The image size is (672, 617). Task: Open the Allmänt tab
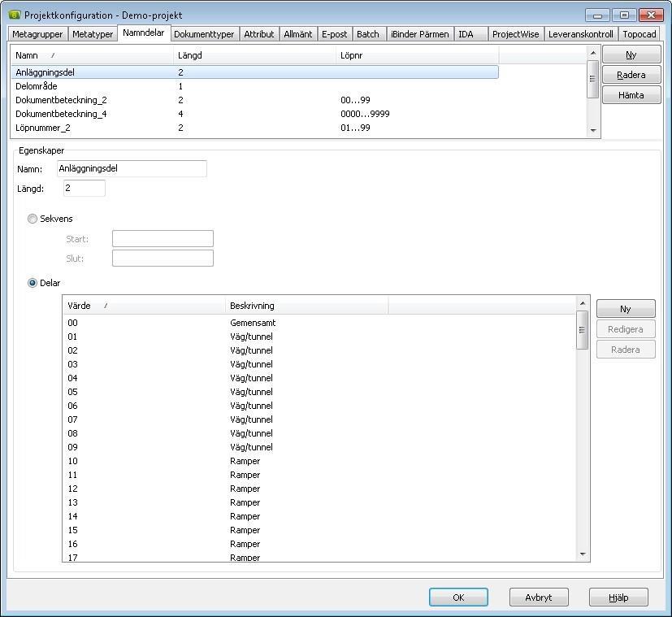(x=298, y=34)
